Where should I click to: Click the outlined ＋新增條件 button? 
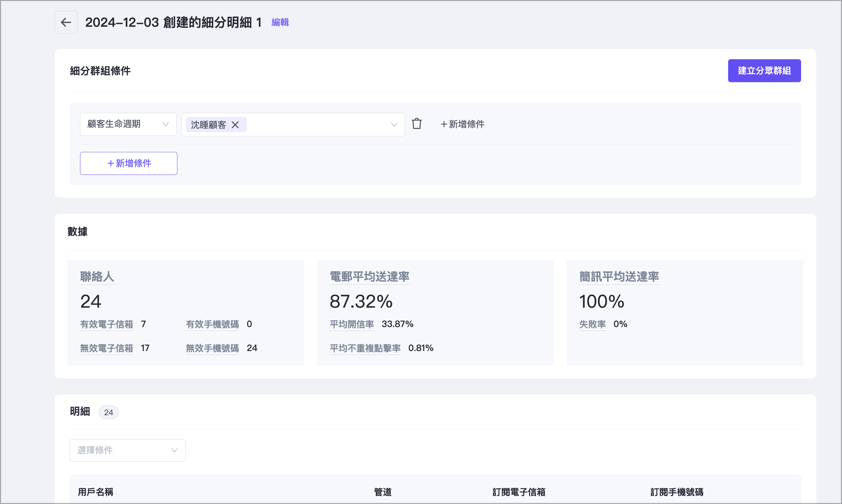pos(129,164)
